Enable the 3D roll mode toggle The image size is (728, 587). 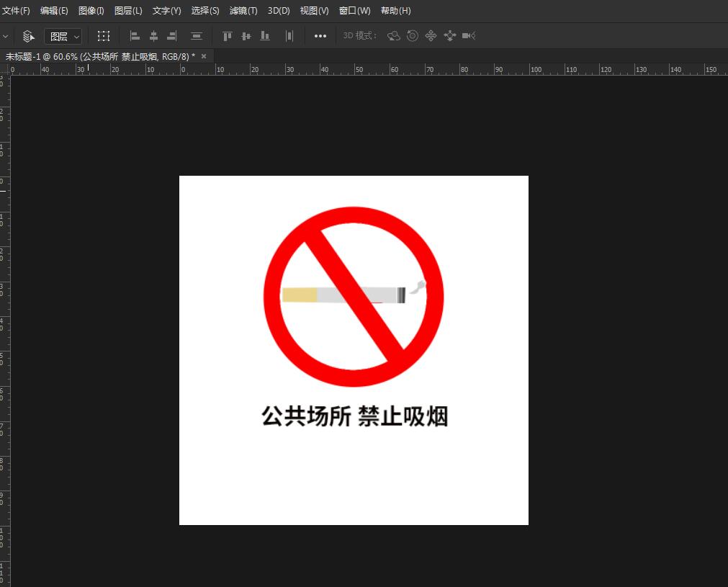click(412, 36)
